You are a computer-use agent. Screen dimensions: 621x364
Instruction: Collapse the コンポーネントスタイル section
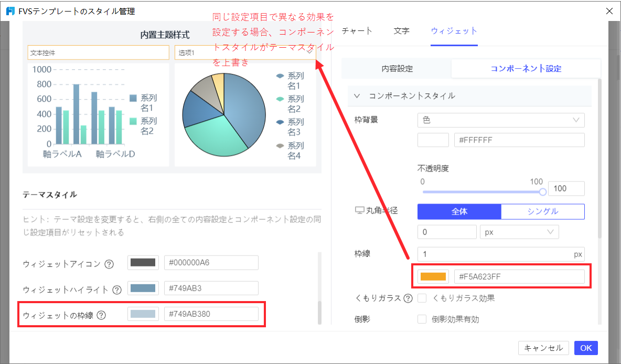coord(357,96)
